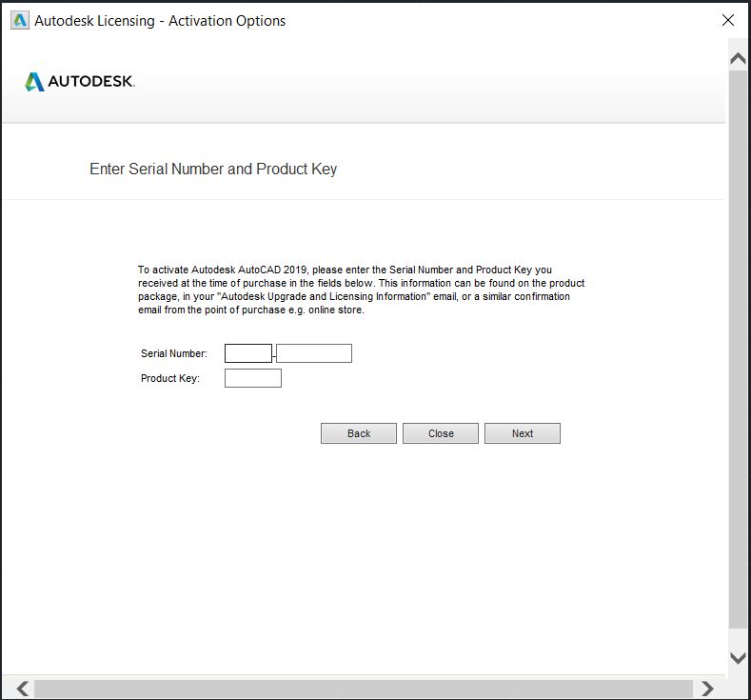Click the Serial Number label

(x=174, y=353)
